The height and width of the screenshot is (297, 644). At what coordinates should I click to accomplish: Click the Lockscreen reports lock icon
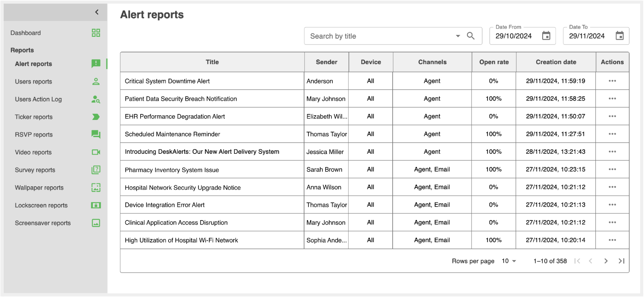96,205
